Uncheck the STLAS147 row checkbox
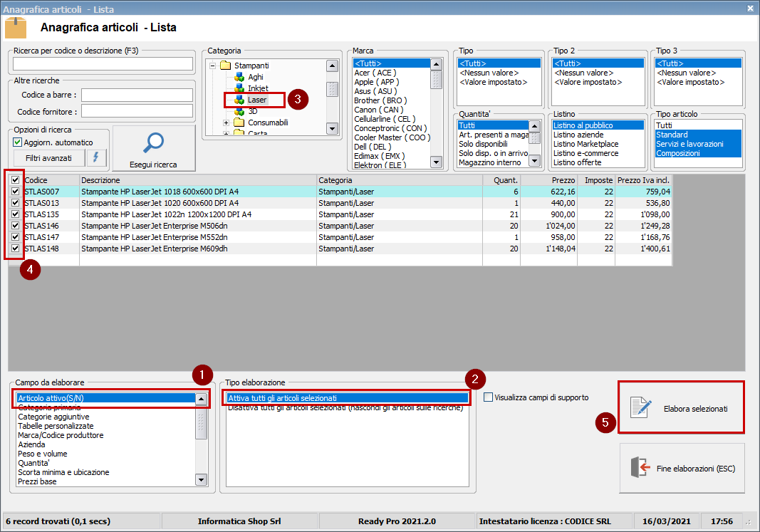Viewport: 760px width, 532px height. point(15,237)
